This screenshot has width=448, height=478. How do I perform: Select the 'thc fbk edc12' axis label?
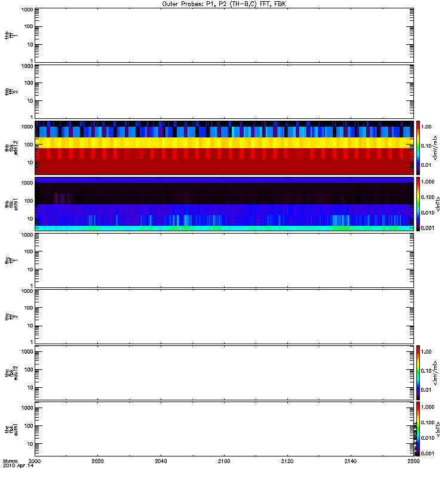[11, 373]
